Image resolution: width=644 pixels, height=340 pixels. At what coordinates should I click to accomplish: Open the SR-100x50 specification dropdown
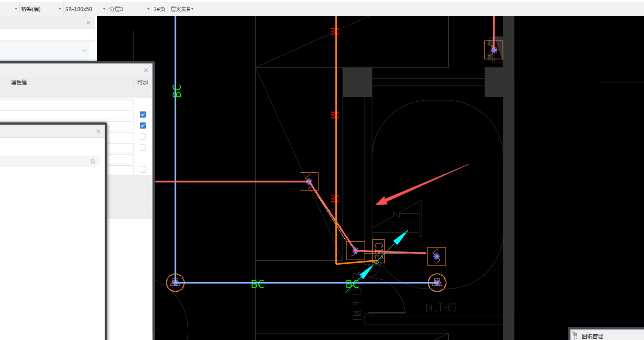[86, 9]
